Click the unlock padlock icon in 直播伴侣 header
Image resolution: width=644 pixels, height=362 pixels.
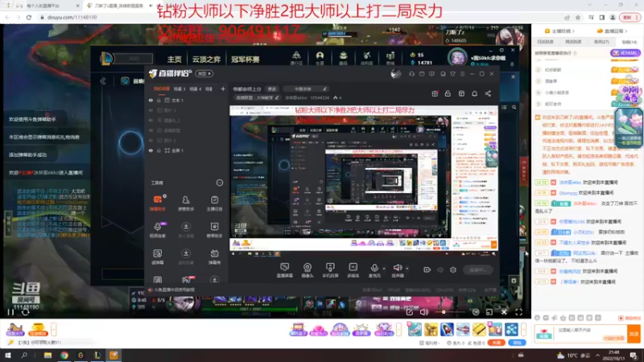pyautogui.click(x=448, y=93)
